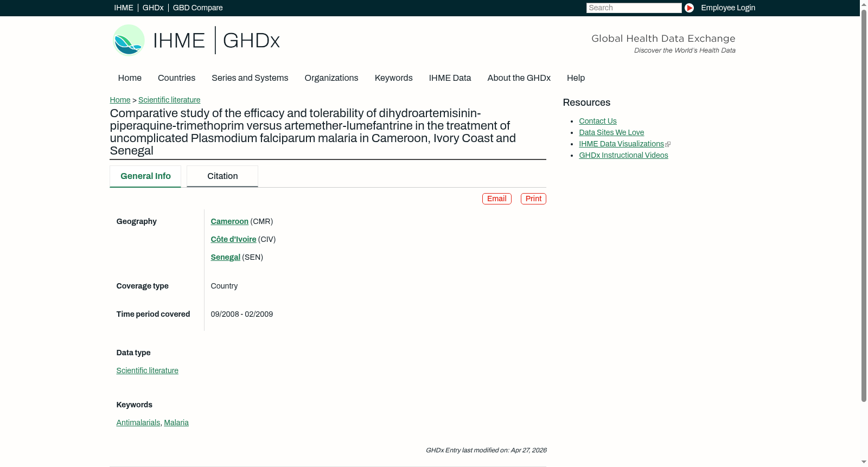Click the page vertical scrollbar thumb

pyautogui.click(x=864, y=205)
